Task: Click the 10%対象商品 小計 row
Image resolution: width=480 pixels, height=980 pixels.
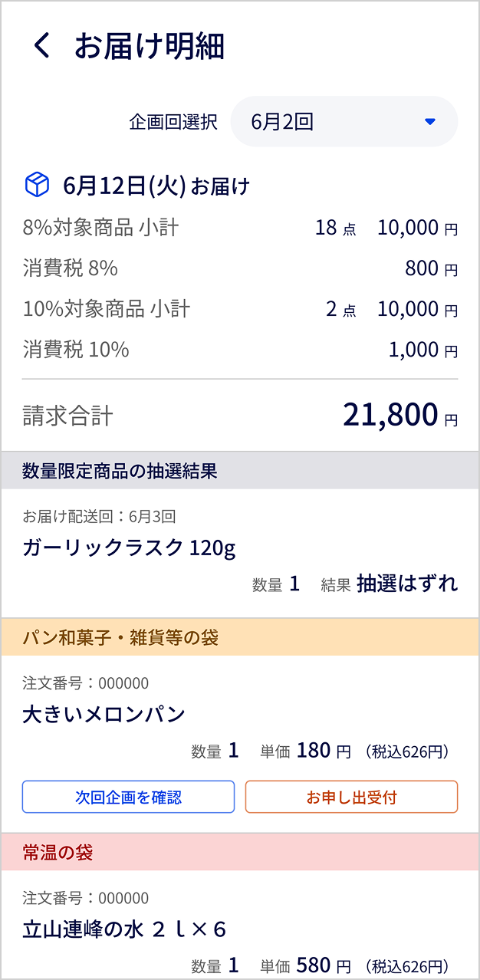Action: point(240,309)
